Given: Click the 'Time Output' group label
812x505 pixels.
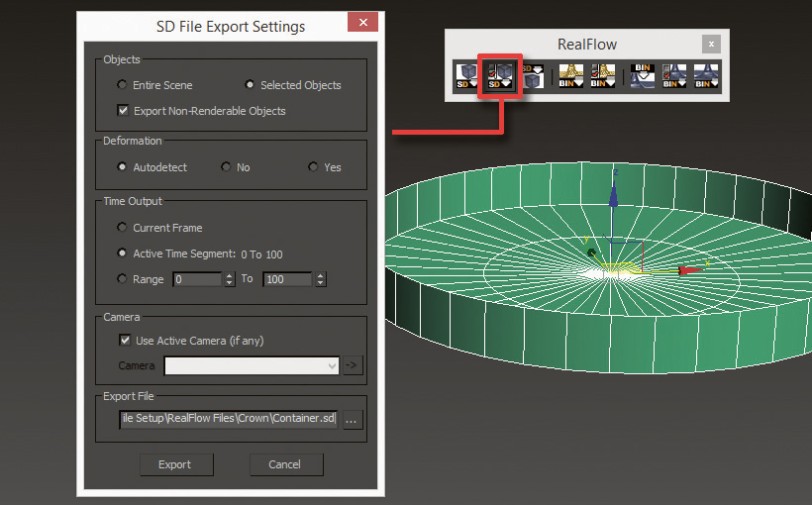Looking at the screenshot, I should click(133, 201).
